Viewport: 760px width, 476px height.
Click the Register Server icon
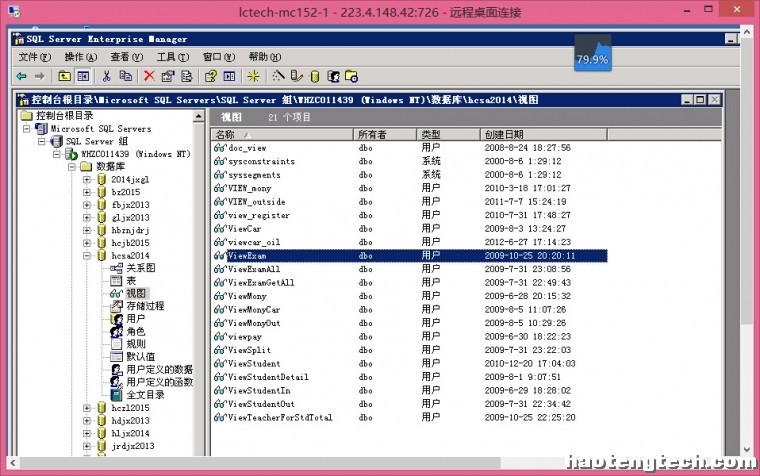296,76
